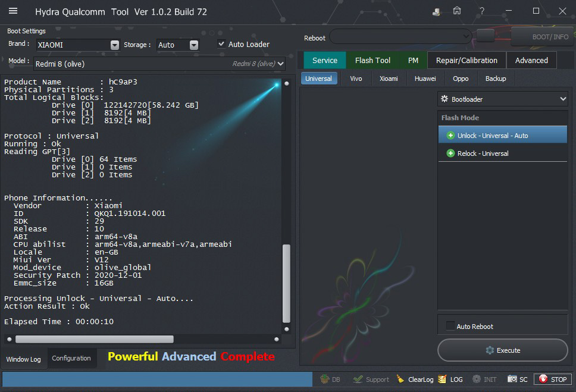Viewport: 576px width, 392px height.
Task: Open the PM tab
Action: click(413, 60)
